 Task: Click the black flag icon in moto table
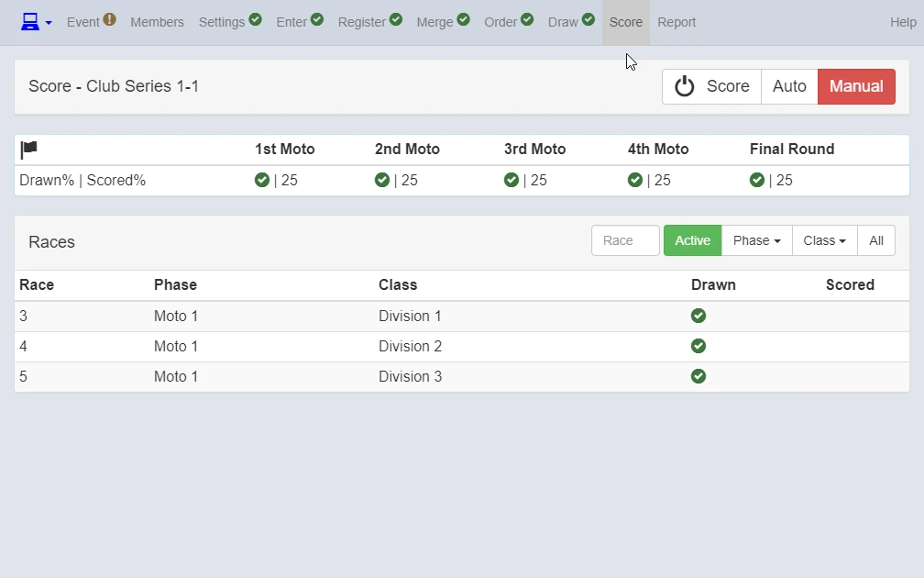pos(29,150)
